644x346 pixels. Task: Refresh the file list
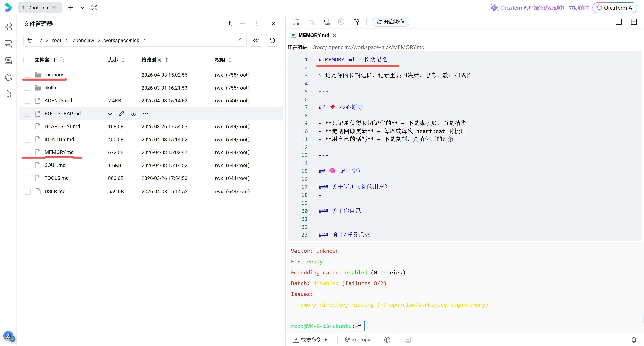point(272,40)
